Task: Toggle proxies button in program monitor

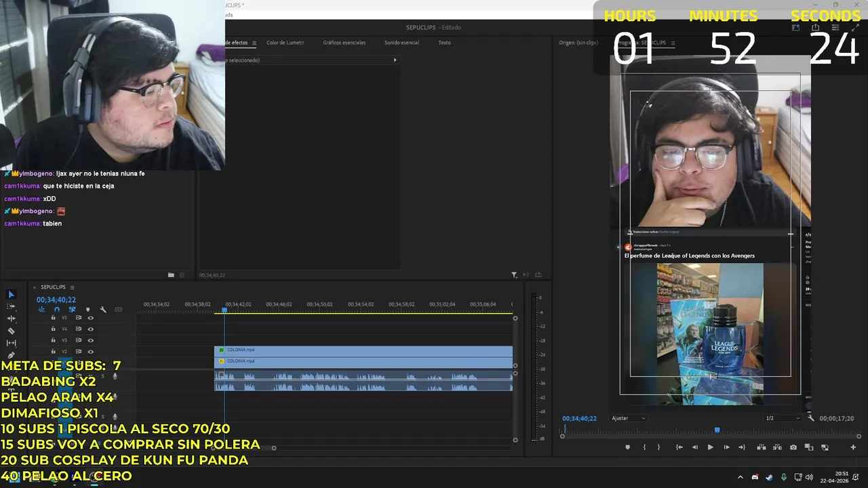Action: point(825,447)
